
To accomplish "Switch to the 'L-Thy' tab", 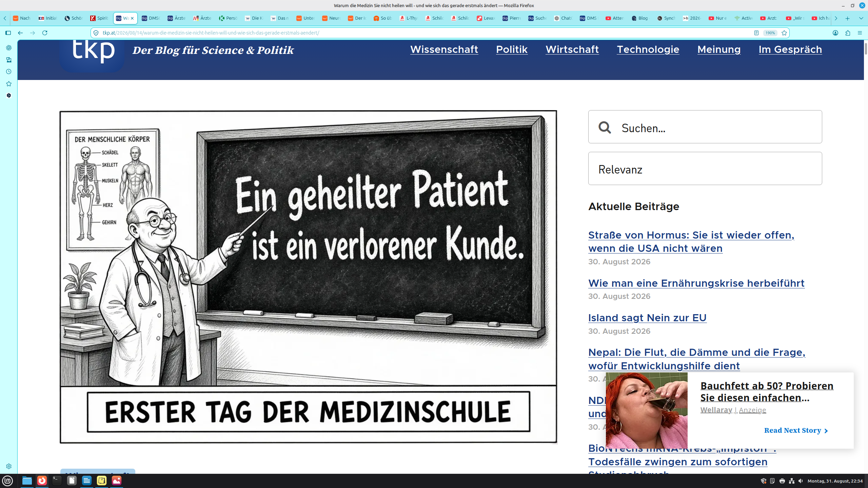I will 409,18.
